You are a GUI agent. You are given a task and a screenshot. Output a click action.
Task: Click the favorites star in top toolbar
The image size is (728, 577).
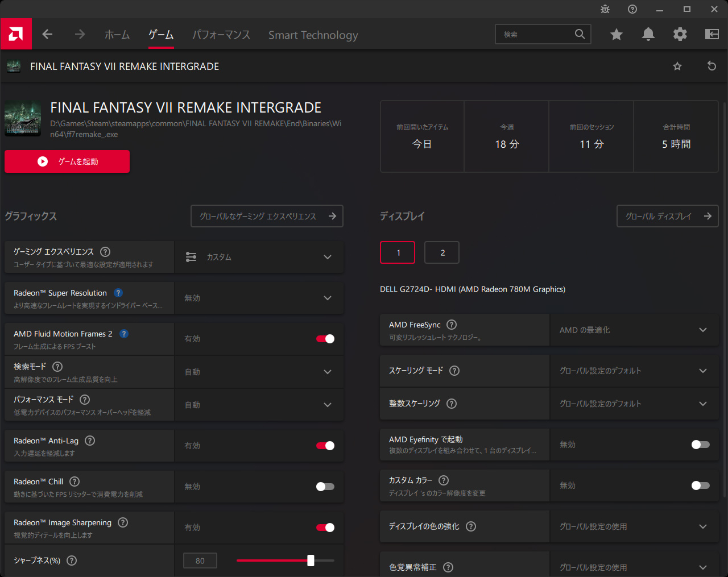point(616,34)
